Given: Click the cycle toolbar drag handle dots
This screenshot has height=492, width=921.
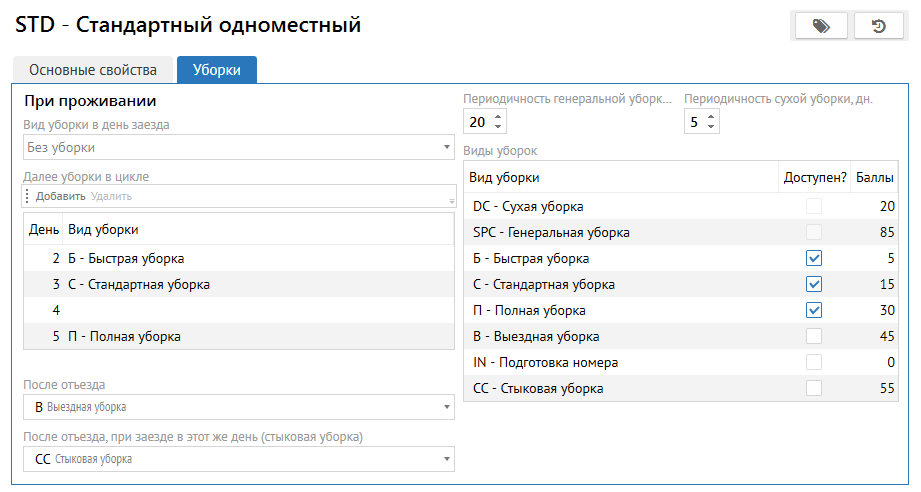Looking at the screenshot, I should 28,196.
